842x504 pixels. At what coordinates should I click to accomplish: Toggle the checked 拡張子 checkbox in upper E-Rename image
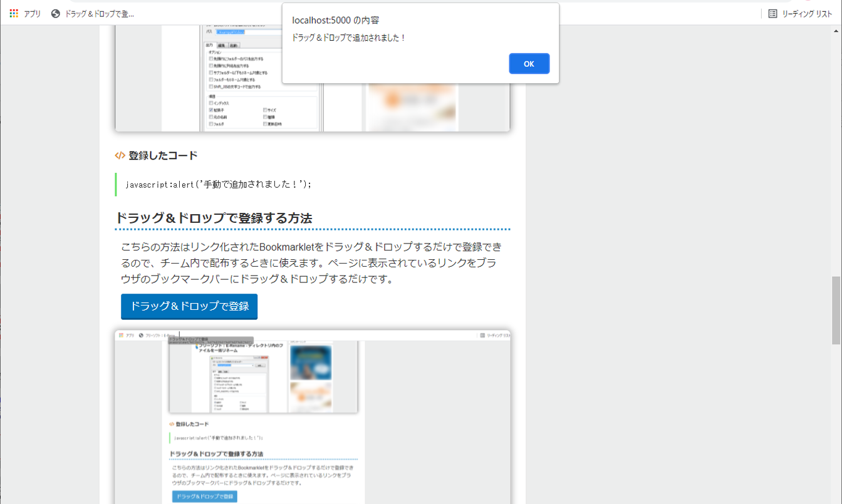211,110
